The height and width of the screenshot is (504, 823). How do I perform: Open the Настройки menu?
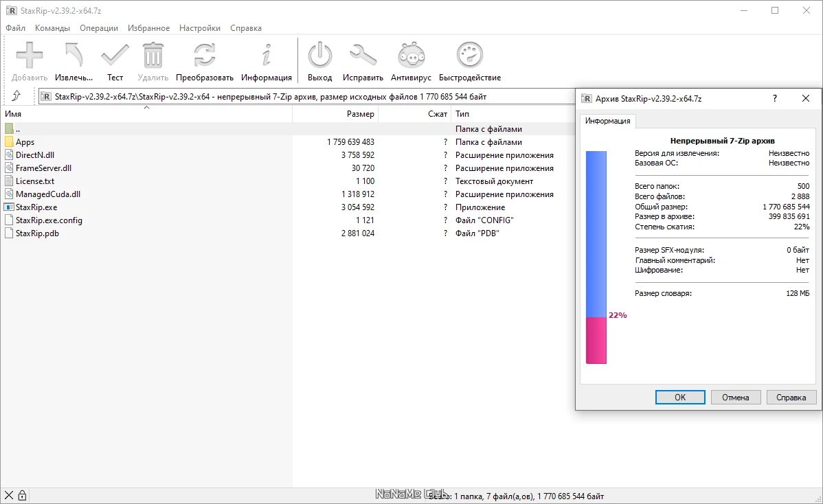(x=200, y=28)
